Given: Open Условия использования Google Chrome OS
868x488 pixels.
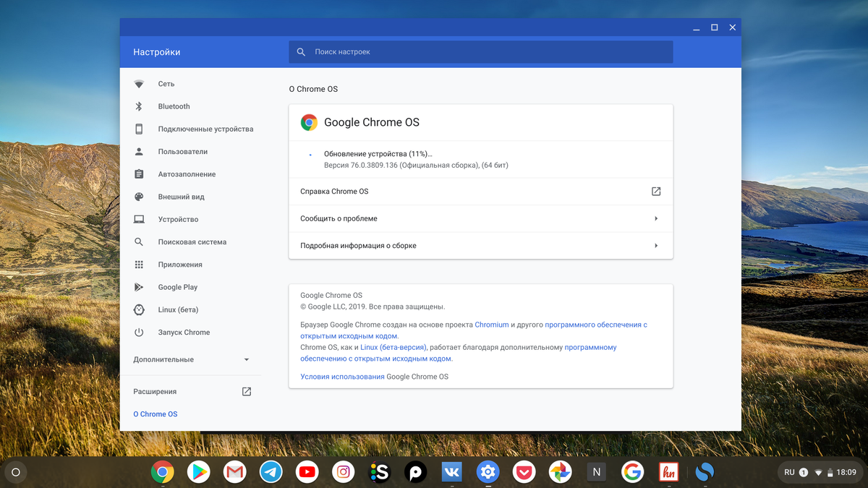Looking at the screenshot, I should tap(341, 376).
